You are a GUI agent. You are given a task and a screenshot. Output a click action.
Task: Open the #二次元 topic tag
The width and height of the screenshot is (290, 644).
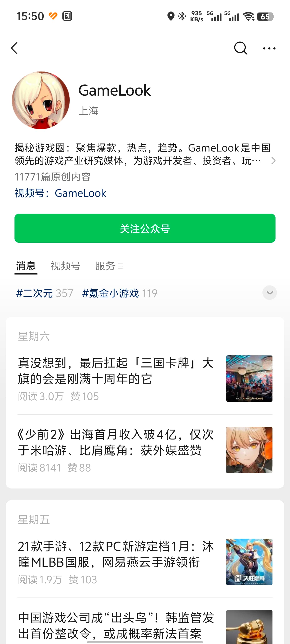pyautogui.click(x=45, y=293)
